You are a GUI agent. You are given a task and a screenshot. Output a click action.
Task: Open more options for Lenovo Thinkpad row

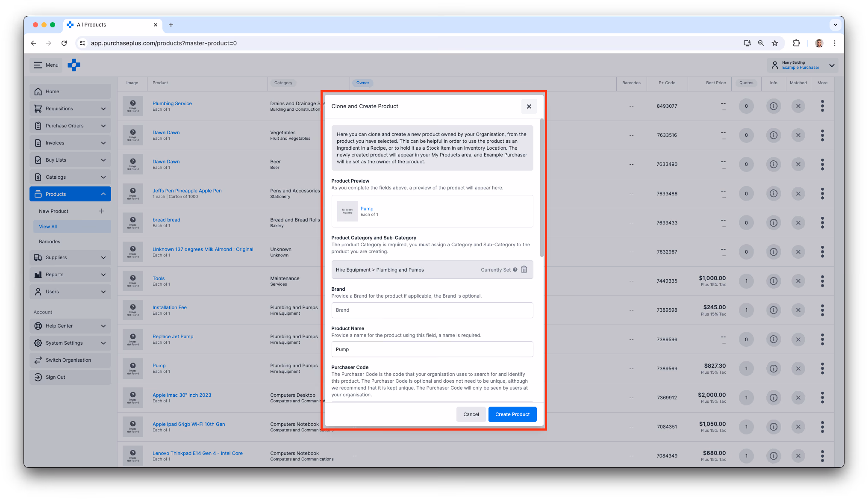click(822, 456)
